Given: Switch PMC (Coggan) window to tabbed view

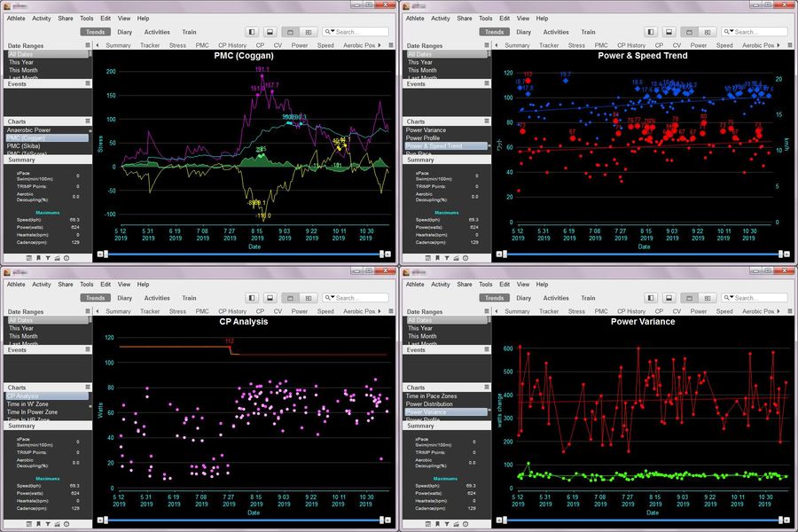Looking at the screenshot, I should click(290, 32).
